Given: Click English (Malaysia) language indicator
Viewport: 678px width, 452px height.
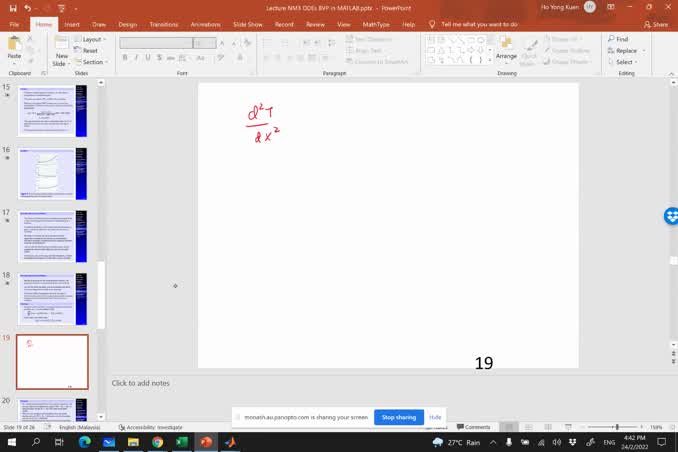Looking at the screenshot, I should pos(80,427).
